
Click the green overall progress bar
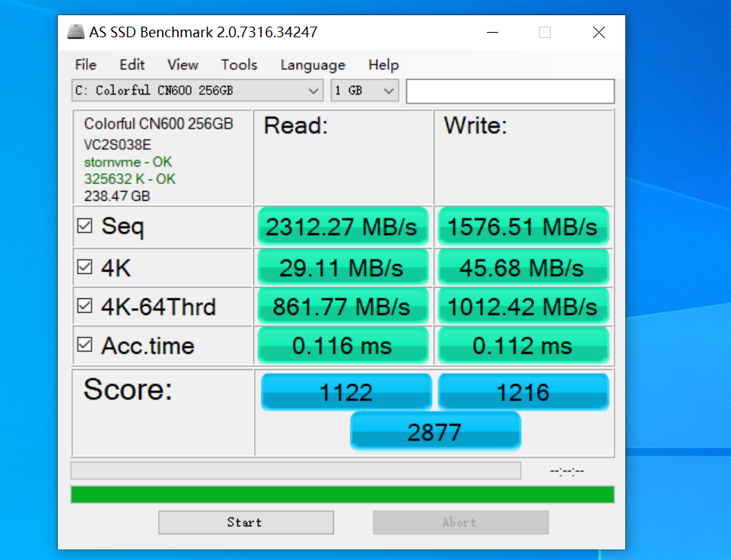(x=342, y=495)
